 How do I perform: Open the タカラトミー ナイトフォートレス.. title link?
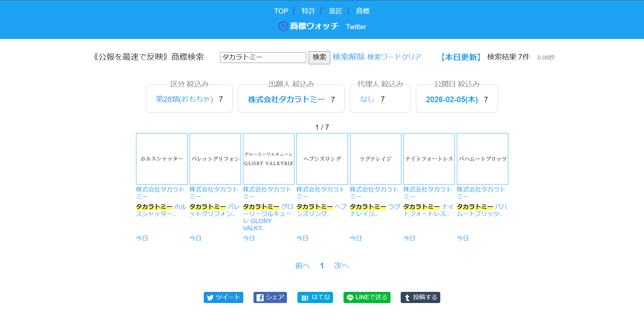[x=428, y=210]
